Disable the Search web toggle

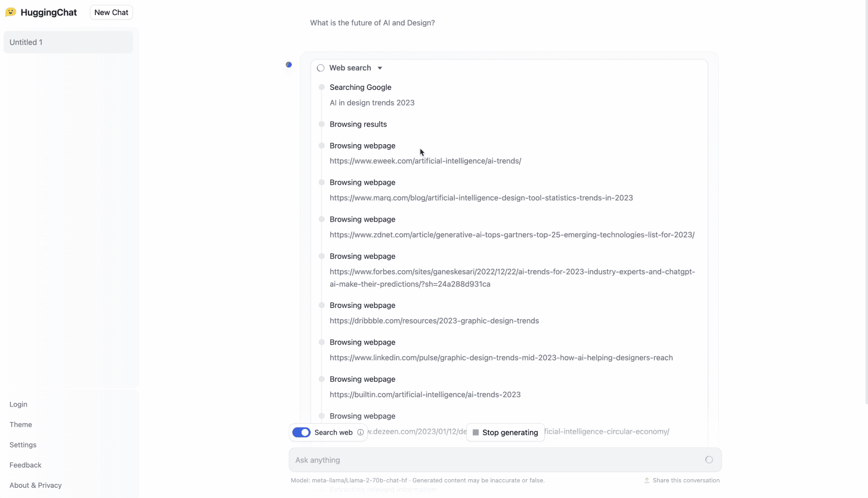point(301,432)
